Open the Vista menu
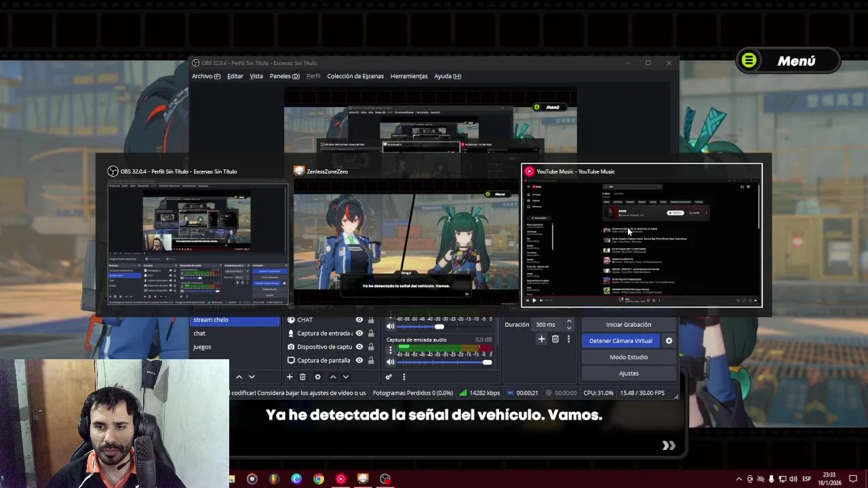This screenshot has height=488, width=868. [x=256, y=77]
